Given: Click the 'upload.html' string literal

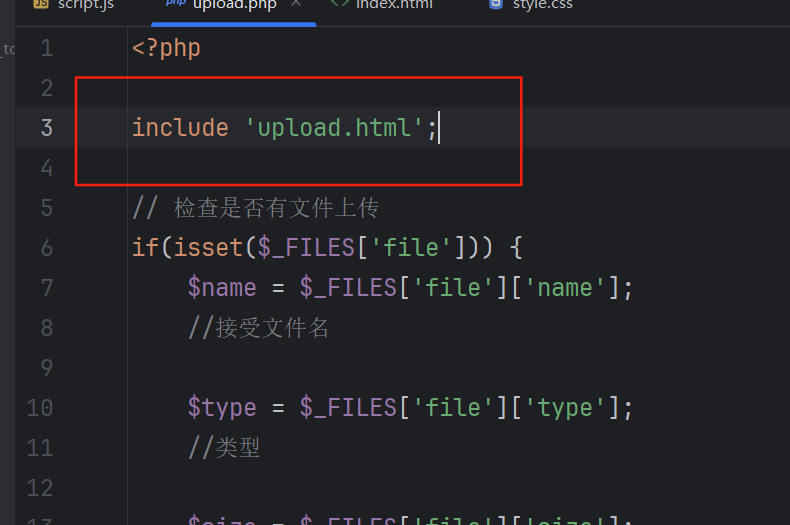Looking at the screenshot, I should [x=335, y=128].
